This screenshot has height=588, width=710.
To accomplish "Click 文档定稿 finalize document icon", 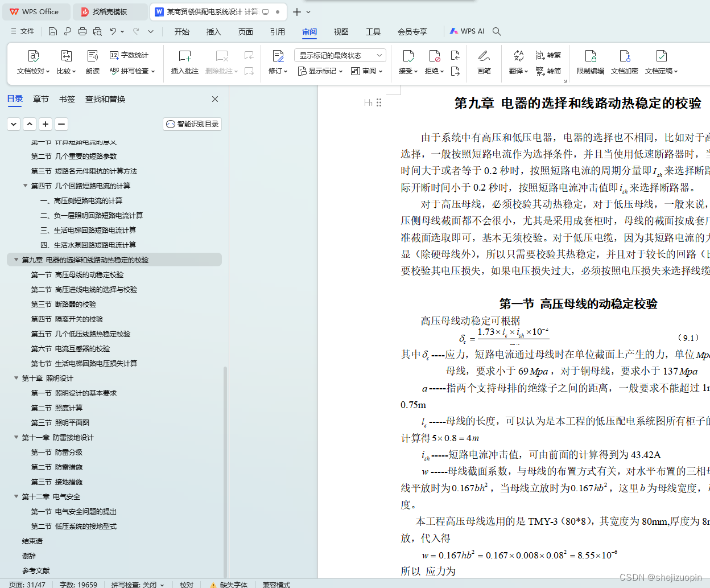I will tap(661, 56).
